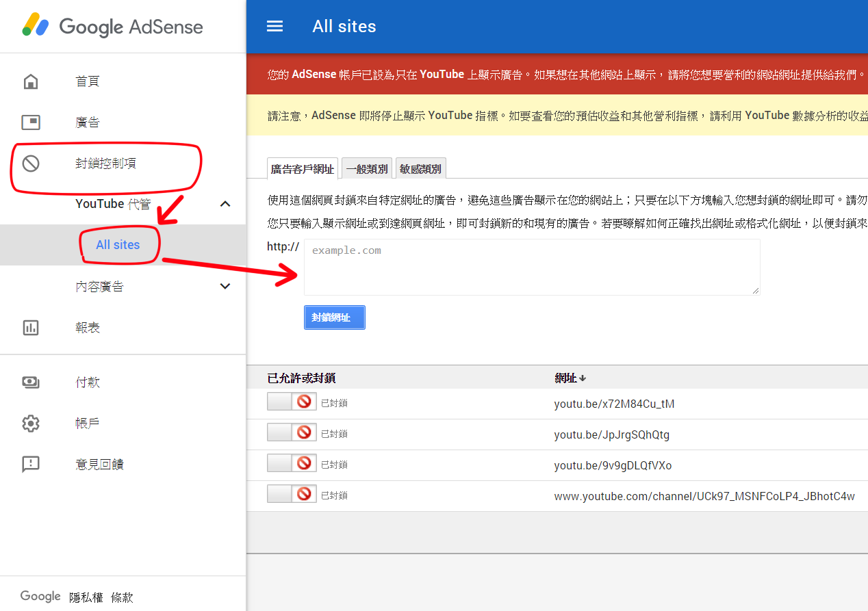The image size is (868, 611).
Task: Click the red YouTube-only warning banner text
Action: pyautogui.click(x=567, y=75)
